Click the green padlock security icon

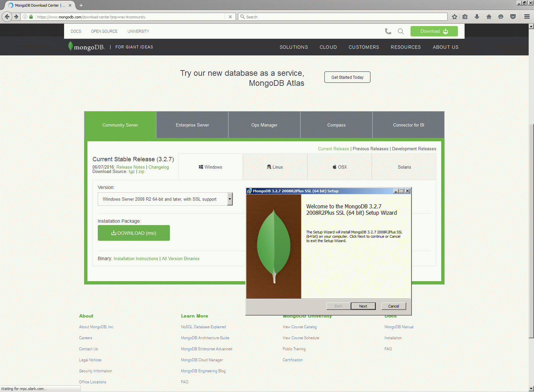[x=31, y=17]
